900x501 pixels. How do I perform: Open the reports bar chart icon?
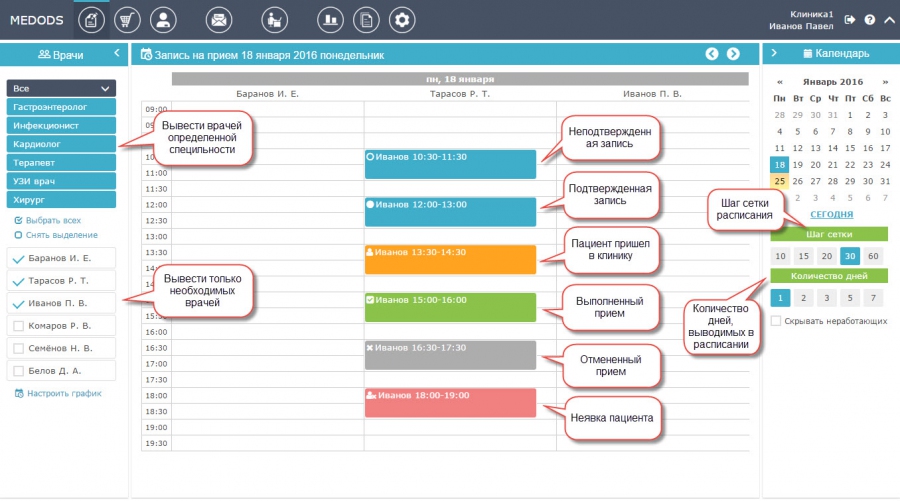pos(330,21)
